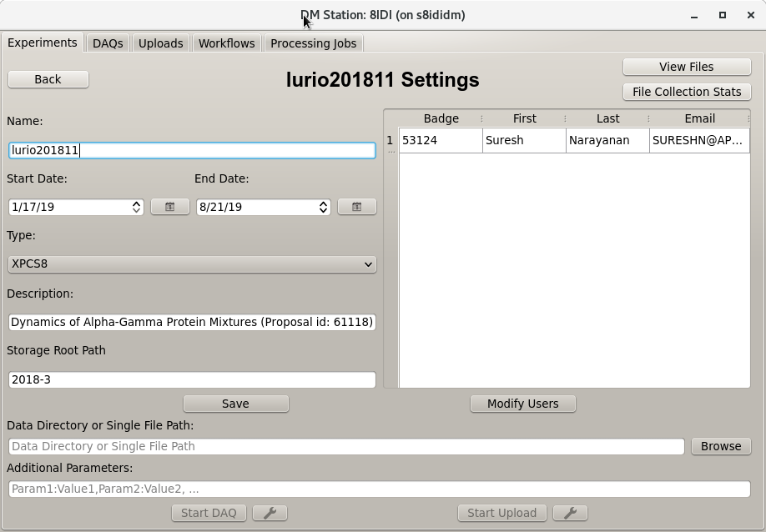The height and width of the screenshot is (532, 766).
Task: Switch to the DAQs tab
Action: 108,43
